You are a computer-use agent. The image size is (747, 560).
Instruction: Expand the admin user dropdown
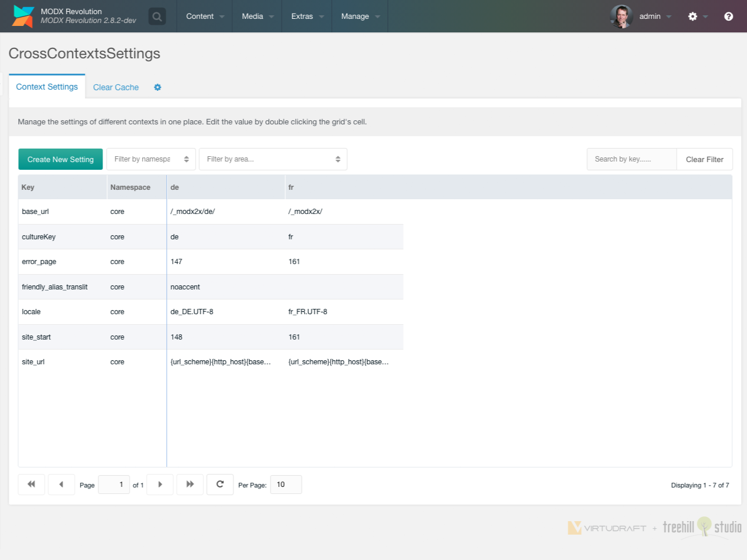(x=655, y=17)
